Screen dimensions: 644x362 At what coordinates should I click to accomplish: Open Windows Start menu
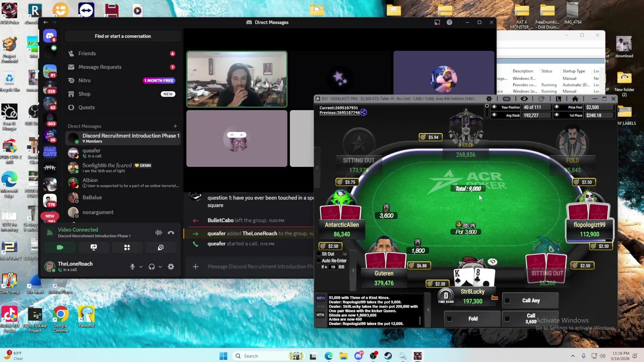pyautogui.click(x=223, y=356)
